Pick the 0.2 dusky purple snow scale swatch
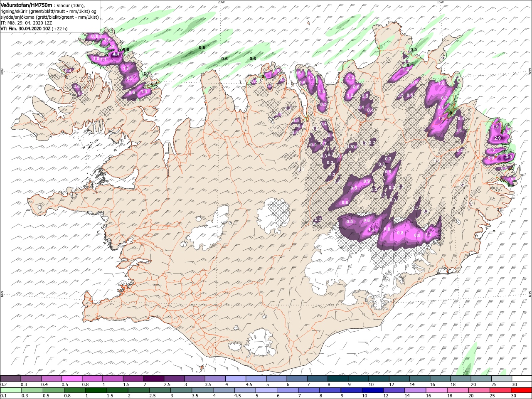The height and width of the screenshot is (399, 532). coord(10,378)
